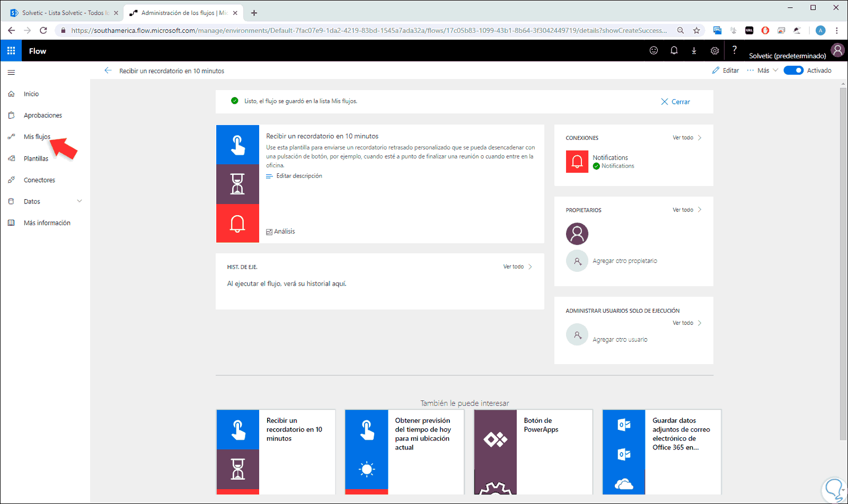Image resolution: width=848 pixels, height=504 pixels.
Task: Click the Flow brand title
Action: [x=38, y=51]
